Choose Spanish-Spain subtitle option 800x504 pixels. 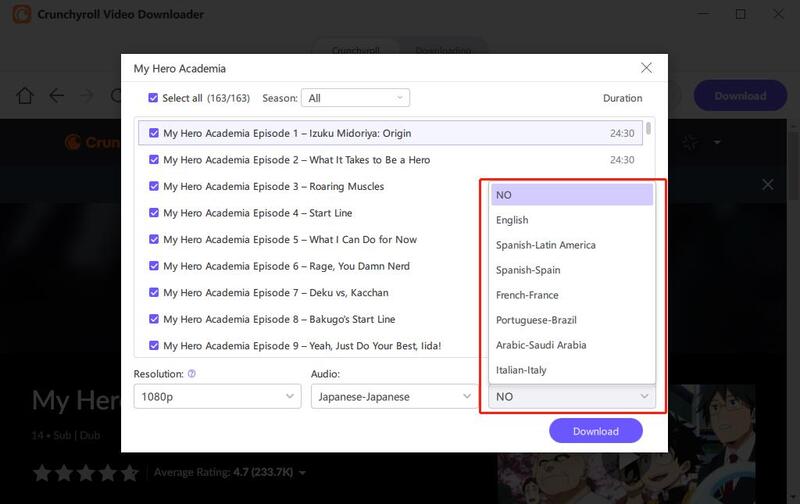tap(572, 270)
